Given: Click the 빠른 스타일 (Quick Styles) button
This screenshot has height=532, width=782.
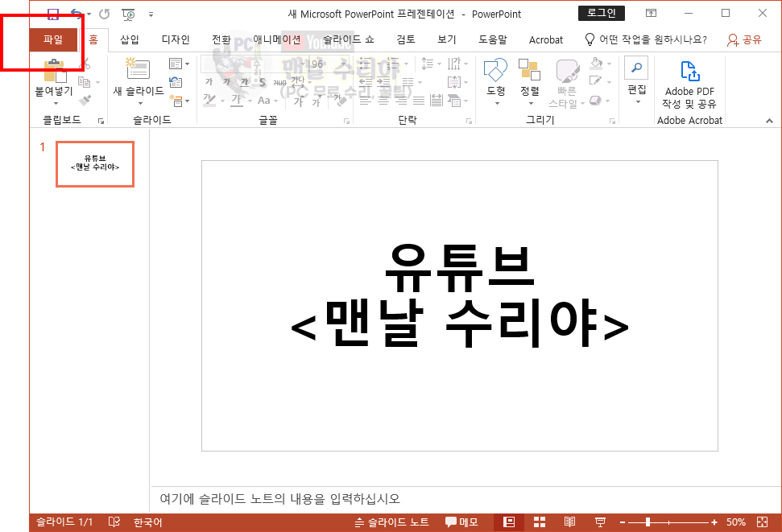Looking at the screenshot, I should (566, 83).
